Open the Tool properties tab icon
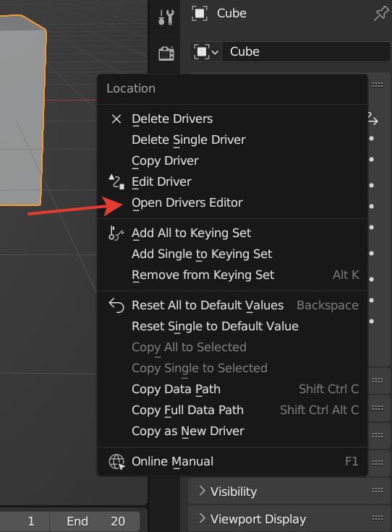 (x=166, y=16)
